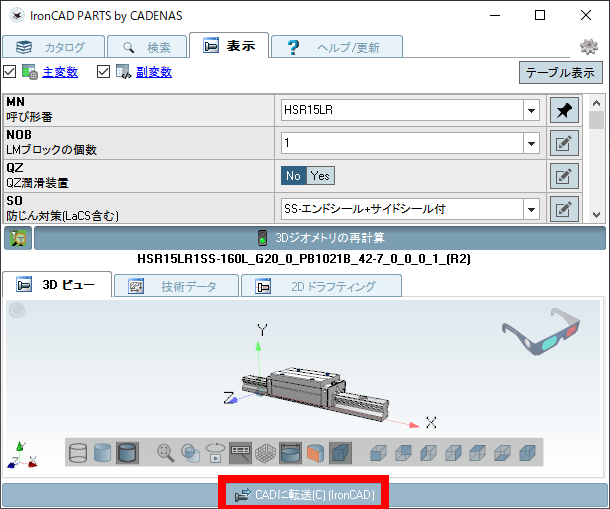This screenshot has height=509, width=610.
Task: Start the rotation animation play icon
Action: coord(216,453)
